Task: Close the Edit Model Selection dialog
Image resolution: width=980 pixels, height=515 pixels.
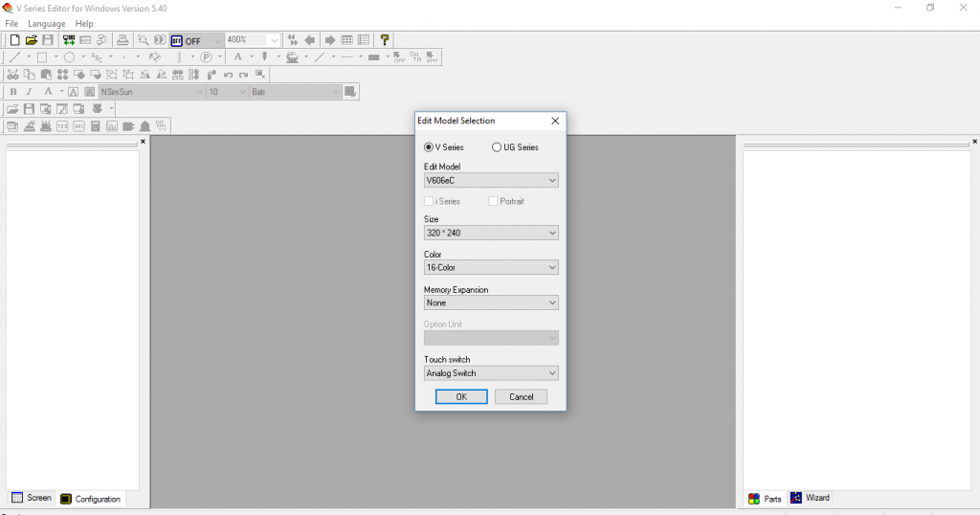Action: [x=555, y=121]
